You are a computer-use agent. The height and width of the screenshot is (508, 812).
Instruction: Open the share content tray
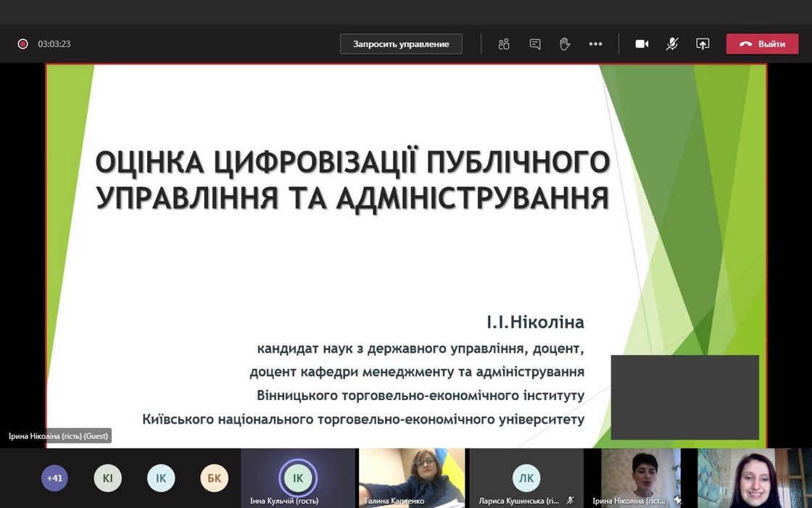pyautogui.click(x=703, y=44)
